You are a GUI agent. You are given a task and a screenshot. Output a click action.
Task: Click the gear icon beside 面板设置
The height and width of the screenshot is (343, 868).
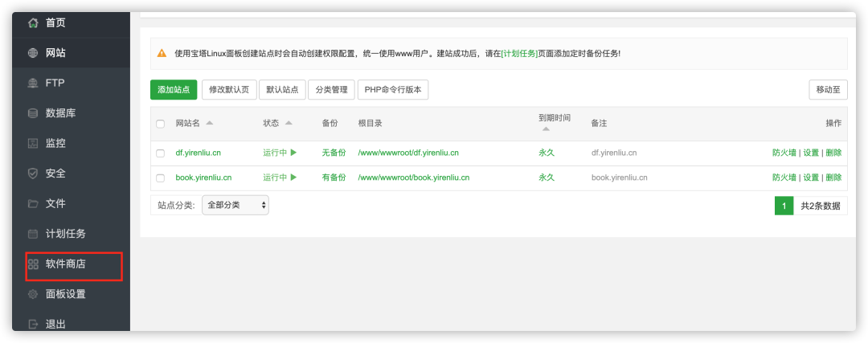pos(33,294)
